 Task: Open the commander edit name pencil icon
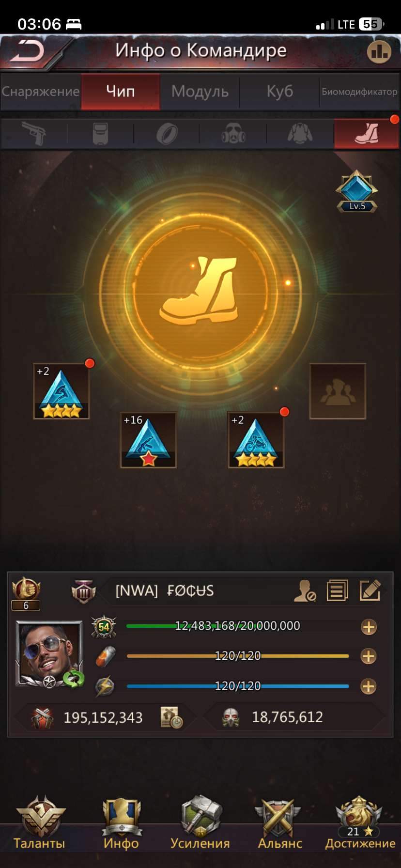[x=370, y=590]
